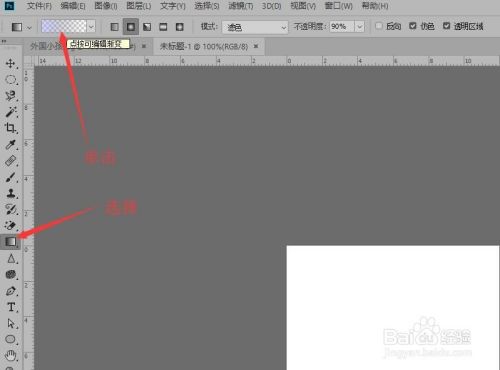Select the Brush tool
This screenshot has width=500, height=370.
tap(10, 177)
